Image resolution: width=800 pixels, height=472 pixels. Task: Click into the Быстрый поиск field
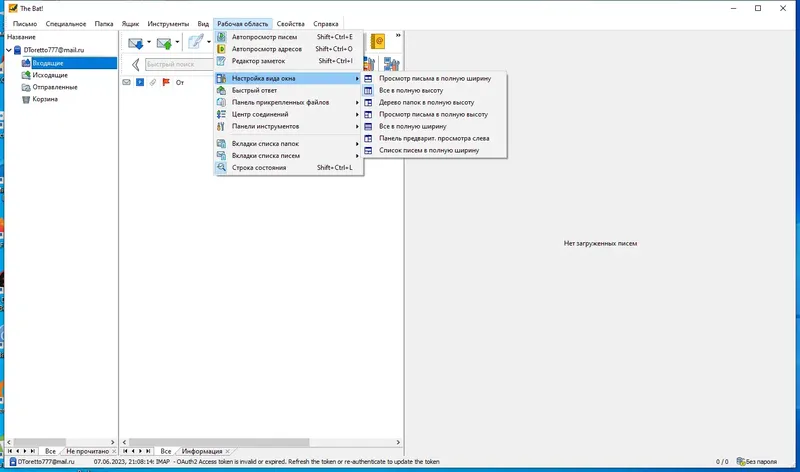[x=179, y=64]
